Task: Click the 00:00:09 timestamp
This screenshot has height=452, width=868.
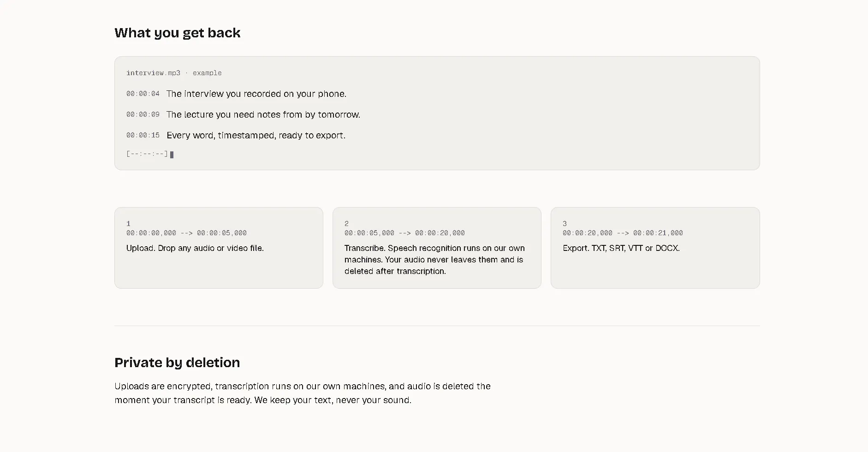Action: (143, 114)
